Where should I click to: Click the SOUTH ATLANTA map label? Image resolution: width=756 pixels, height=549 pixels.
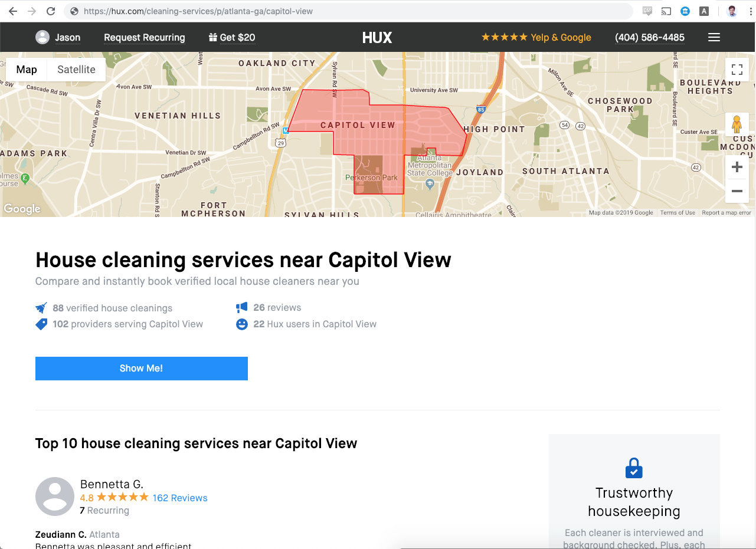coord(566,171)
